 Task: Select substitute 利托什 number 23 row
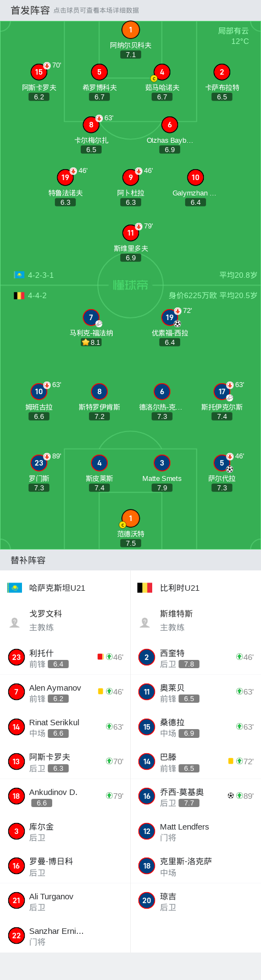coord(65,657)
